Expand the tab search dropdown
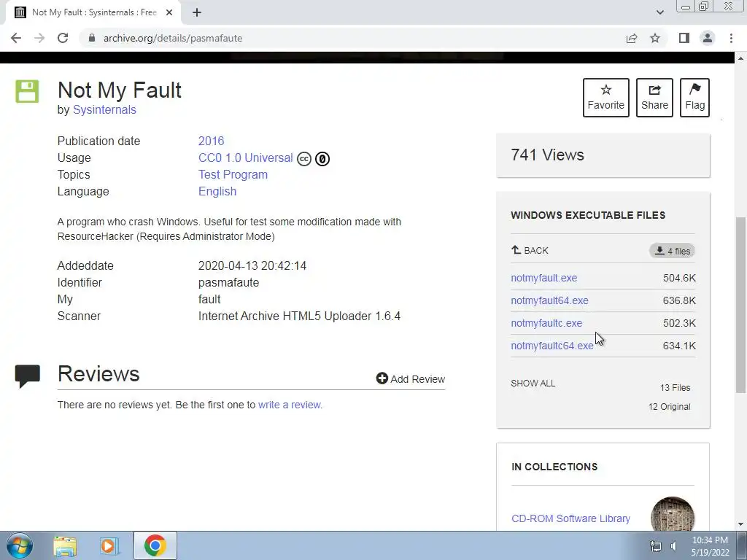 (x=659, y=12)
